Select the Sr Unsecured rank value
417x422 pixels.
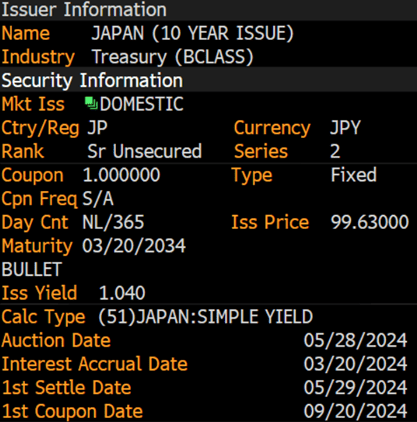pos(145,152)
